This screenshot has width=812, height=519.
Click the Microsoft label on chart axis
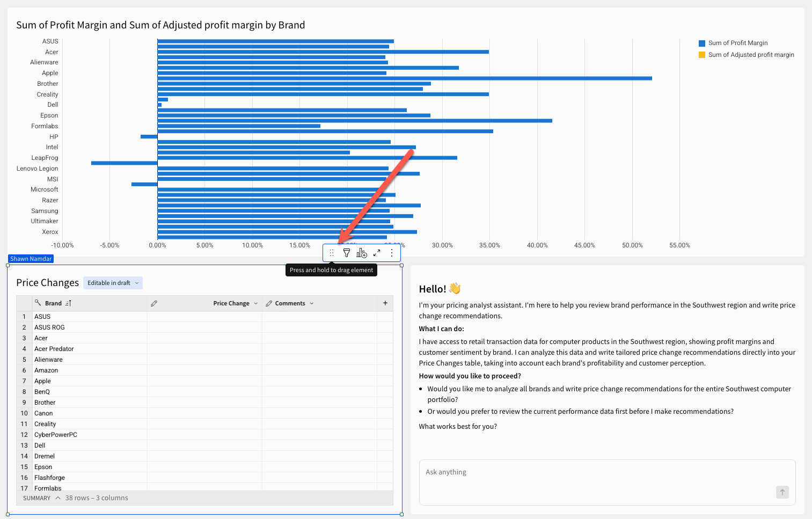pos(44,189)
